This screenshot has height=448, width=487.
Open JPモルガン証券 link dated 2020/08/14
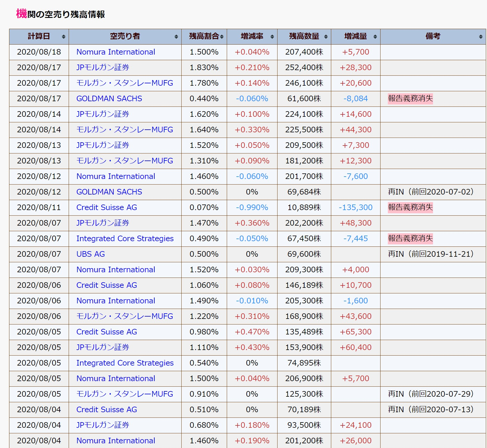tap(103, 114)
